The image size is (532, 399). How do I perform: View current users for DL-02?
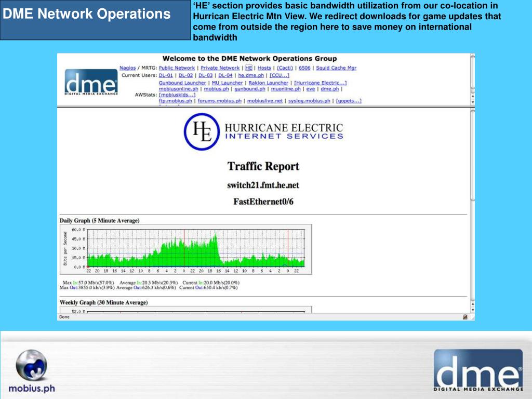coord(185,75)
